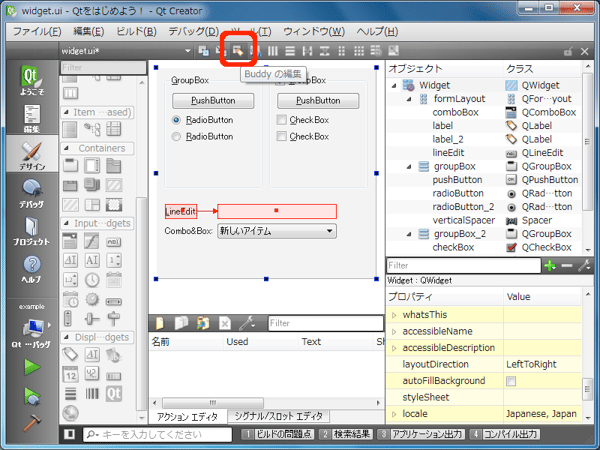
Task: Switch to the シグナル/スロット エディタ tab
Action: point(278,416)
